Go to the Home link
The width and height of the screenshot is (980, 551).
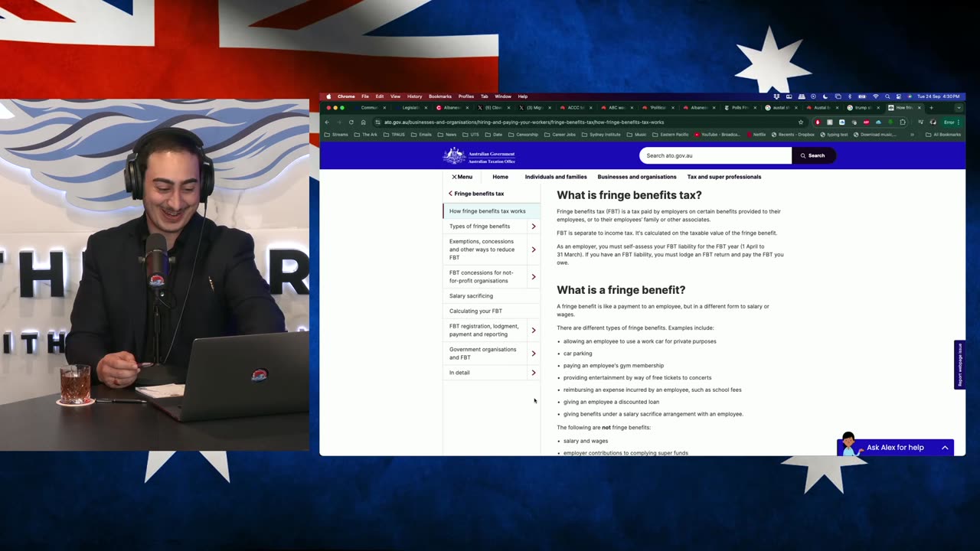pyautogui.click(x=500, y=177)
